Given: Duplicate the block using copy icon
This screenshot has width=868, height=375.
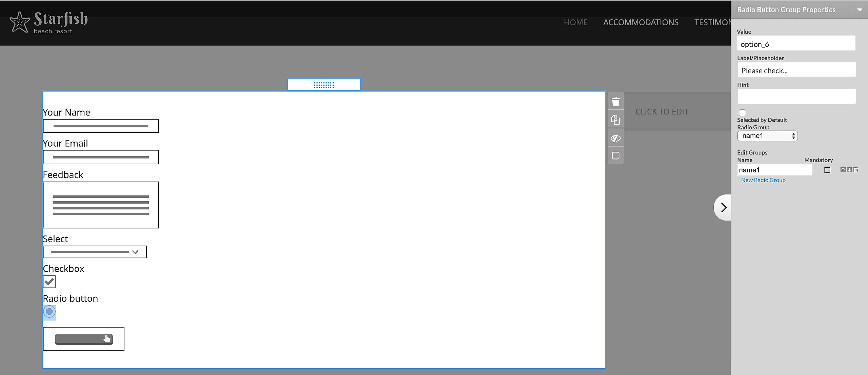Looking at the screenshot, I should point(615,120).
